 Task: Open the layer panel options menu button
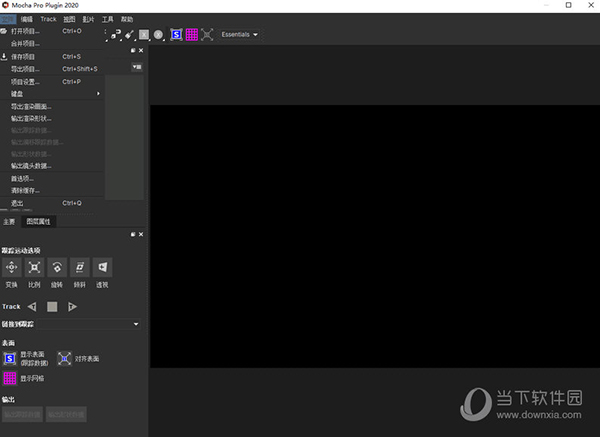pos(137,67)
